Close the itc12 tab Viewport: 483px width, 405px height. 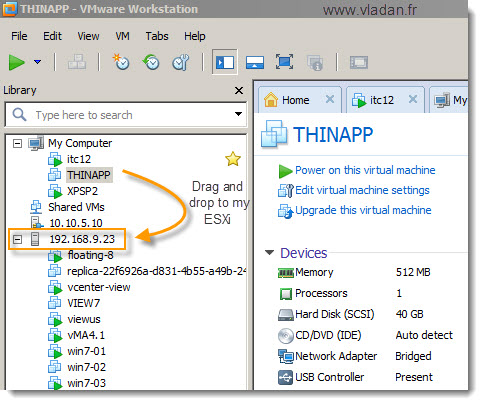(413, 99)
